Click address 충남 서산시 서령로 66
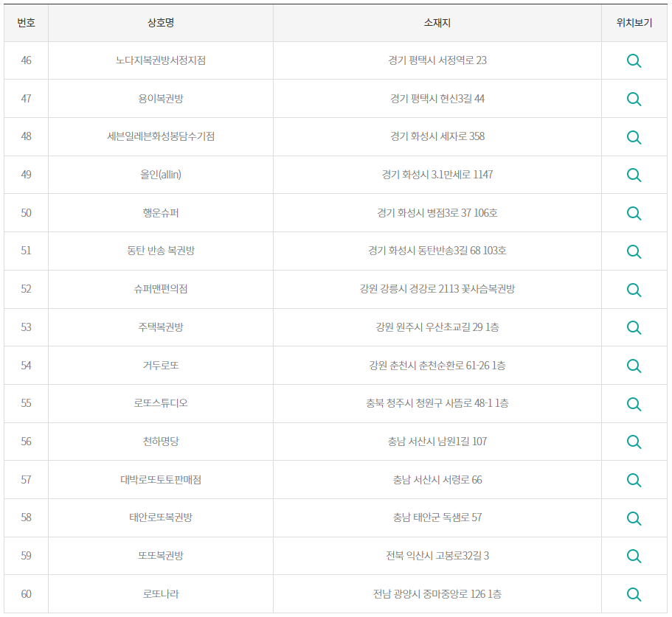The image size is (672, 617). pos(437,480)
